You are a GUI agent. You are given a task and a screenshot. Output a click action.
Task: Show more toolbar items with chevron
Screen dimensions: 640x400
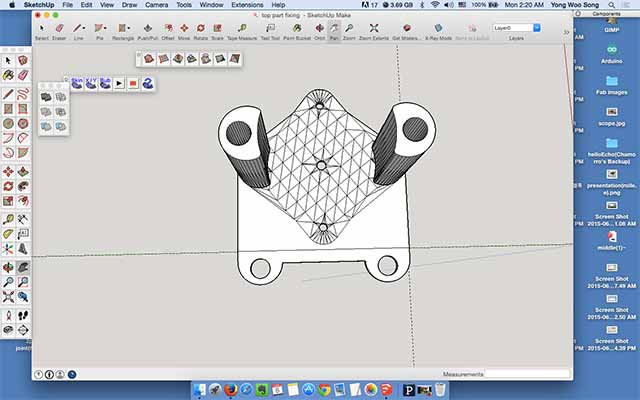tap(567, 32)
